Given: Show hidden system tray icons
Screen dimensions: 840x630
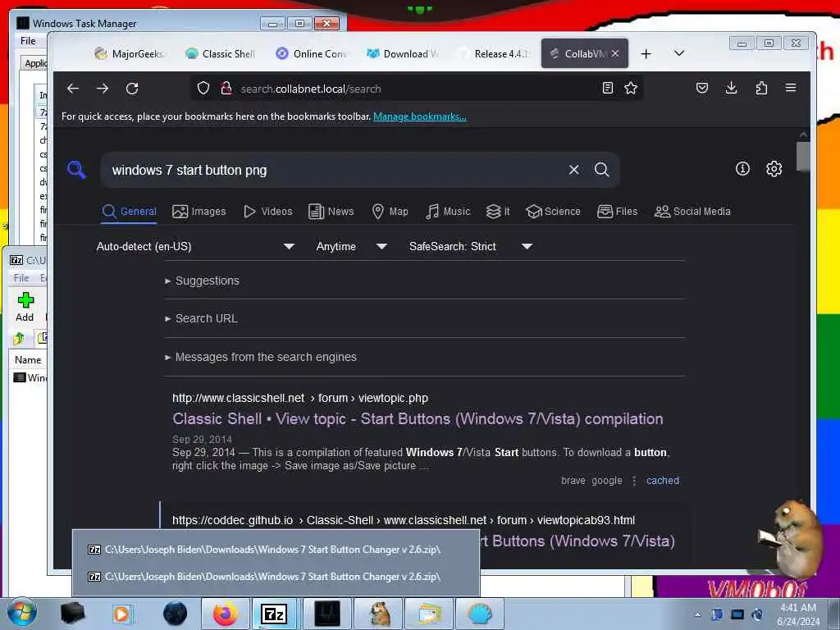Looking at the screenshot, I should (x=697, y=614).
